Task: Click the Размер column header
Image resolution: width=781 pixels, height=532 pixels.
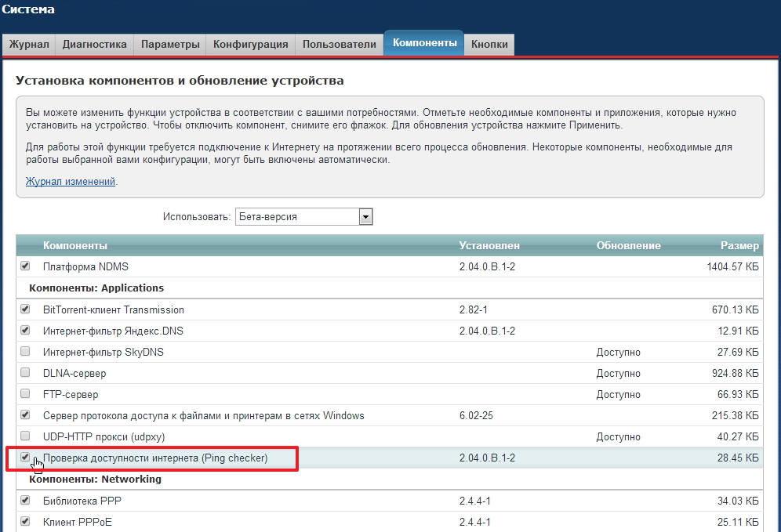Action: pos(739,246)
